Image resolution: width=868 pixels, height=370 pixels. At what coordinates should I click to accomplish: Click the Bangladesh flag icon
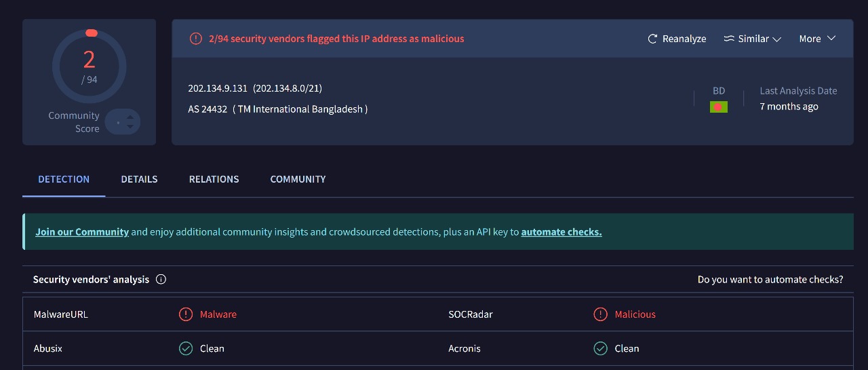click(x=718, y=107)
